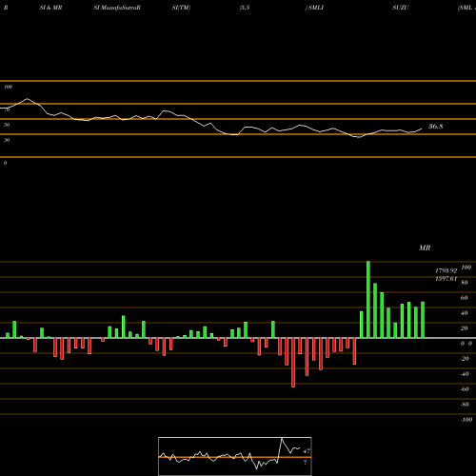Click the last green bar in MR histogram
This screenshot has height=476, width=476.
(x=423, y=320)
